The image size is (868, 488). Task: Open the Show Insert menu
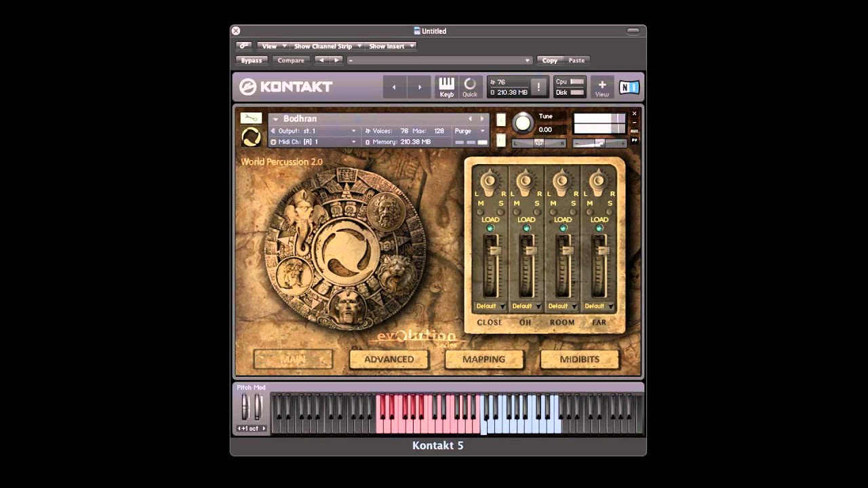coord(391,46)
